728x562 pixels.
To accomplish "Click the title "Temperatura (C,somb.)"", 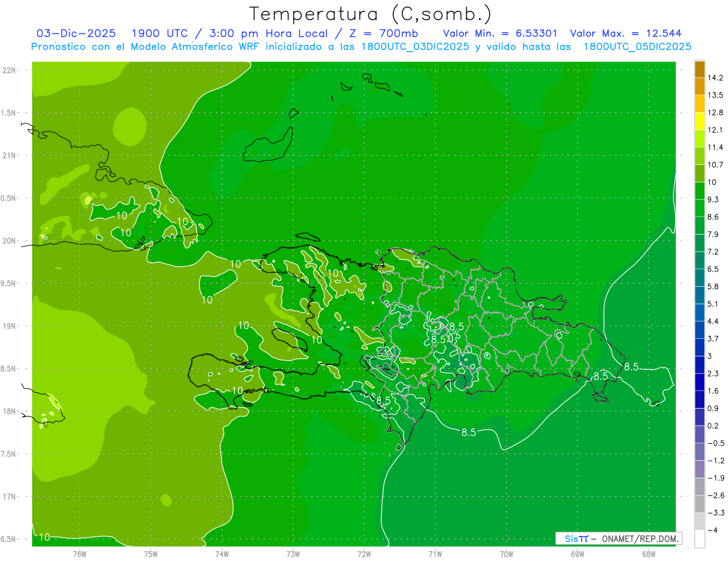I will [x=369, y=13].
